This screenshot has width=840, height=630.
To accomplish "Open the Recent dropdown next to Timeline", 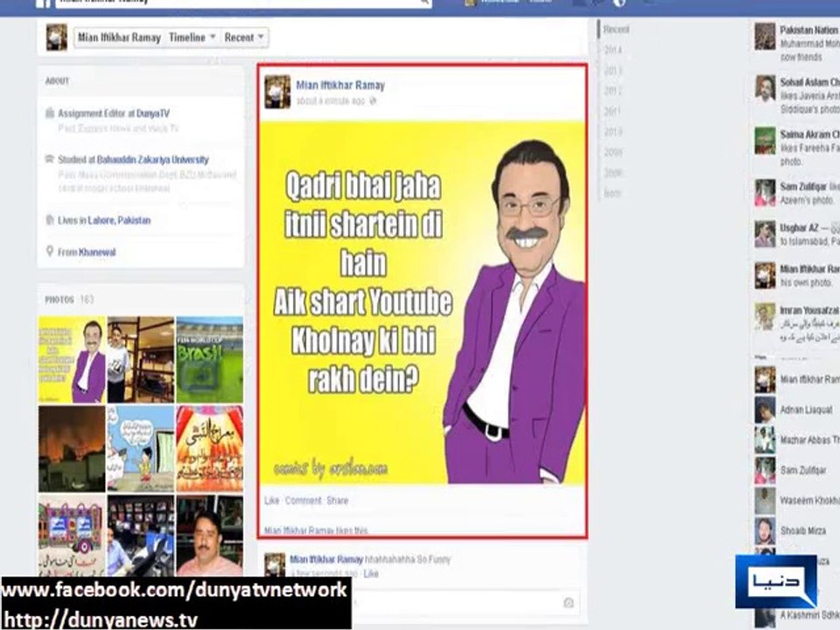I will click(244, 38).
